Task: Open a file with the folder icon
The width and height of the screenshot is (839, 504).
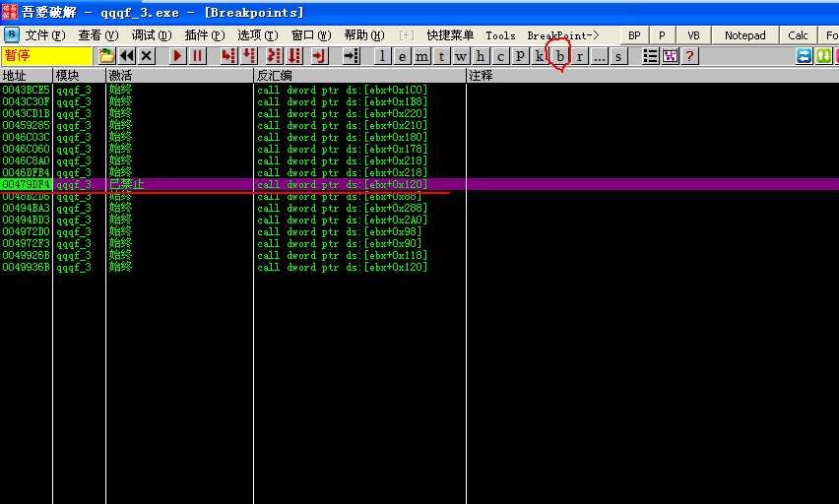Action: [x=106, y=56]
